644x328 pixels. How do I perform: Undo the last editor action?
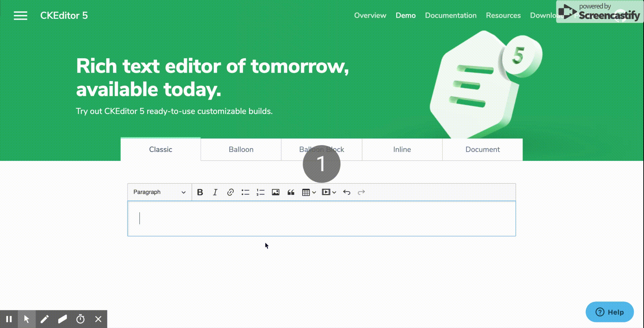pyautogui.click(x=346, y=192)
